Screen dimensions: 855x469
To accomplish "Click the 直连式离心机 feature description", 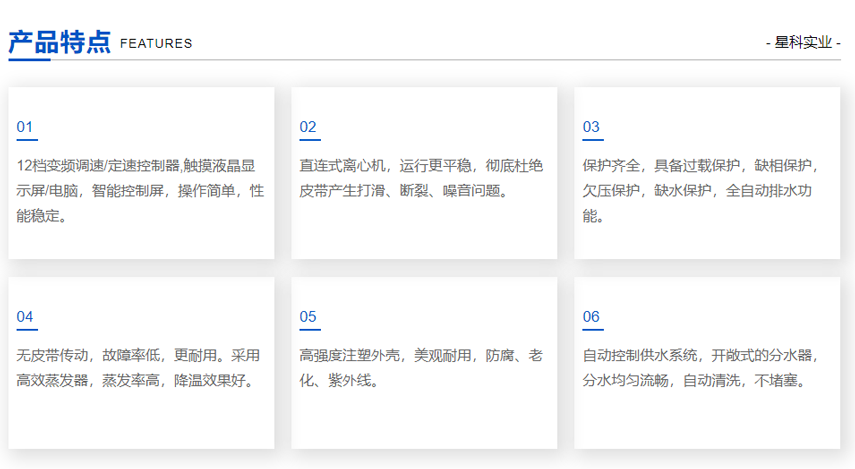I will 424,178.
